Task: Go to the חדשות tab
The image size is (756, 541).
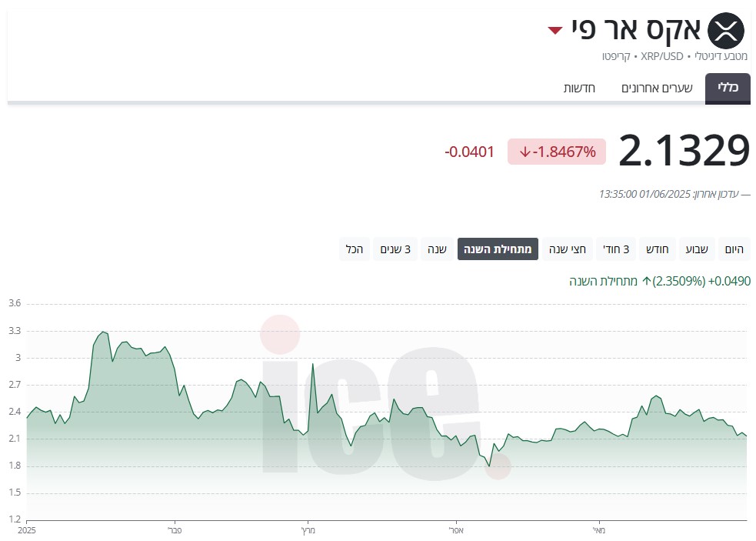Action: tap(579, 88)
